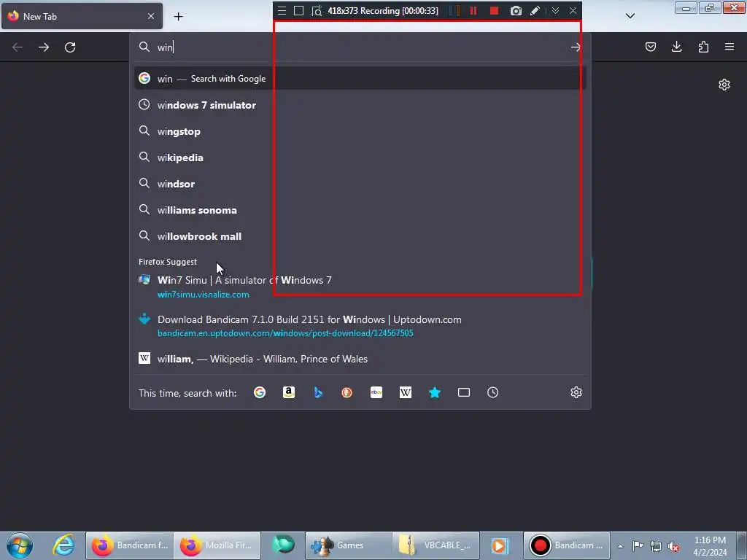This screenshot has height=560, width=747.
Task: Stop the Bandicam recording
Action: tap(494, 10)
